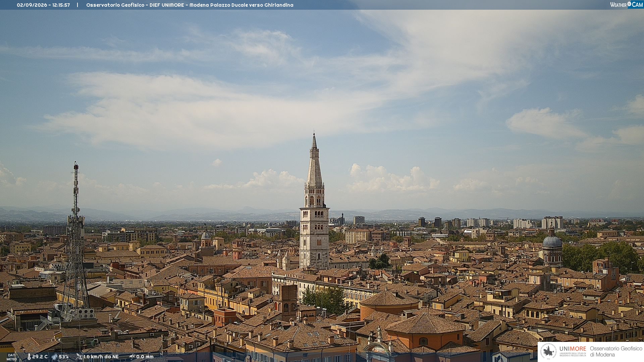Click the WeatherCam logo
This screenshot has width=644, height=362.
tap(627, 5)
